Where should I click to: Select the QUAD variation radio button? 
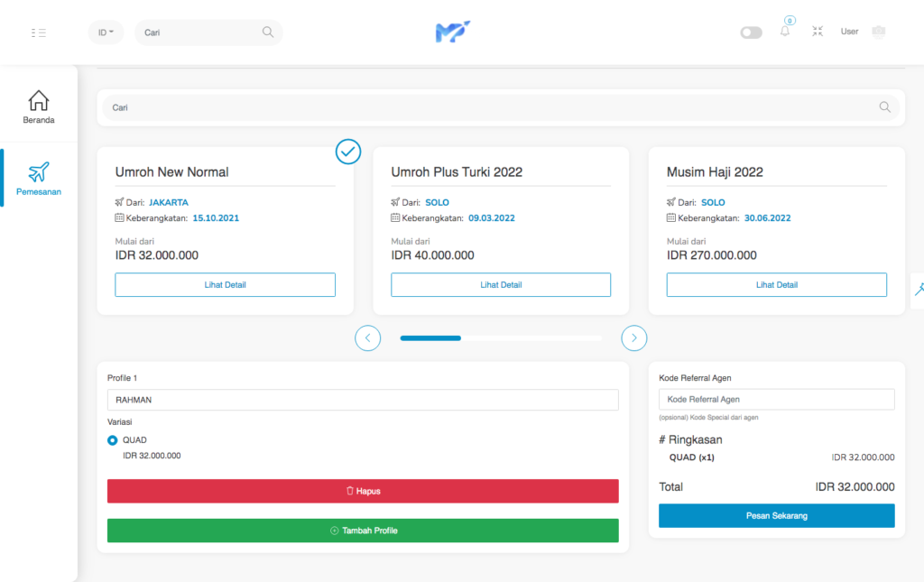(113, 440)
